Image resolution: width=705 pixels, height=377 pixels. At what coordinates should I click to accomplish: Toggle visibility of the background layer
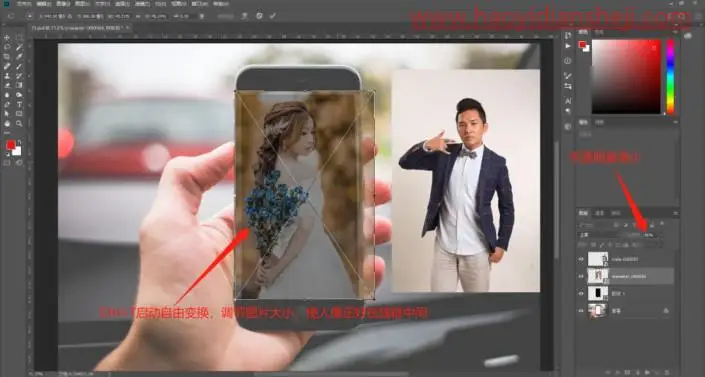(x=581, y=310)
